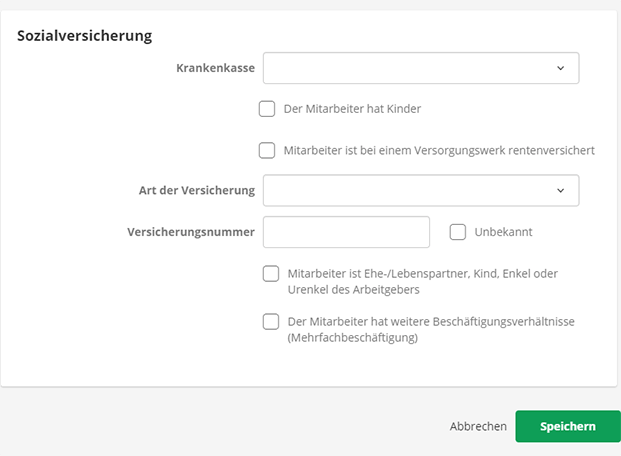Expand the Art der Versicherung dropdown
This screenshot has width=621, height=456.
(x=410, y=190)
